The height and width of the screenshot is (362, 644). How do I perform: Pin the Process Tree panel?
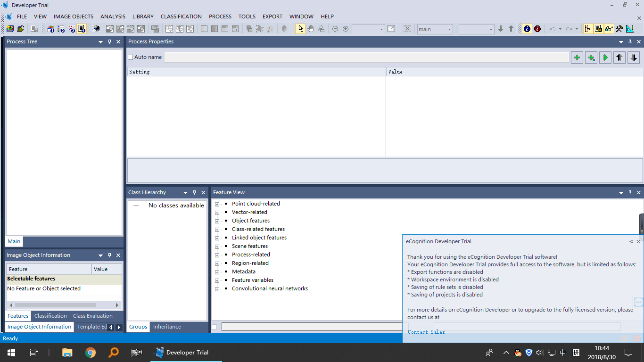(x=109, y=41)
